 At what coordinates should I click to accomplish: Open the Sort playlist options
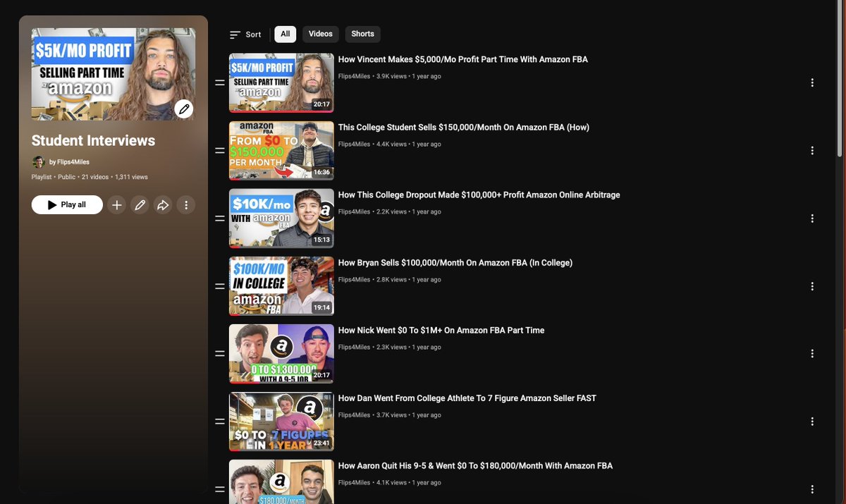coord(245,35)
